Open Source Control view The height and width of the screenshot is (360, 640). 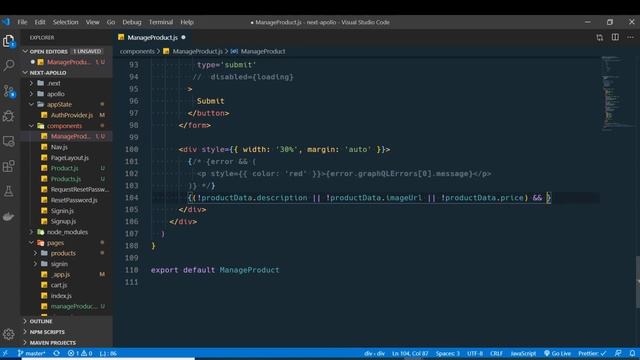click(x=9, y=91)
